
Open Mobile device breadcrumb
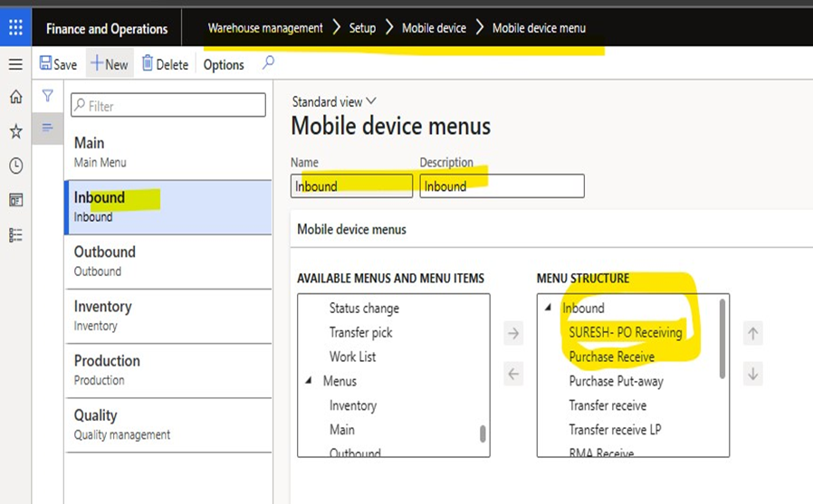434,28
